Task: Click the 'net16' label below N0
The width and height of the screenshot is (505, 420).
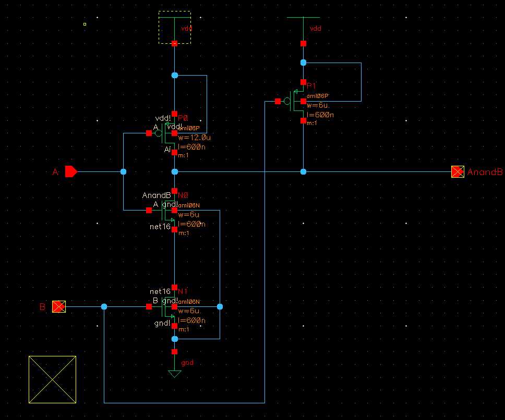Action: pyautogui.click(x=160, y=227)
